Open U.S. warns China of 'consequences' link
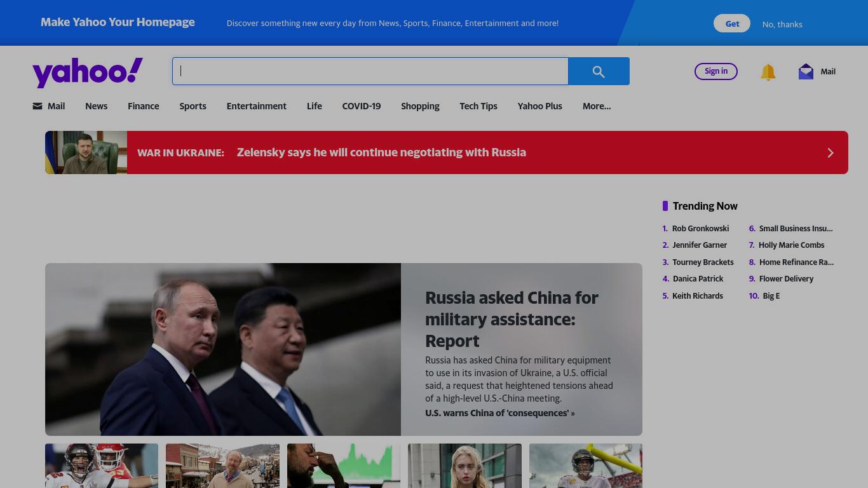Screen dimensions: 868x488 coord(500,413)
